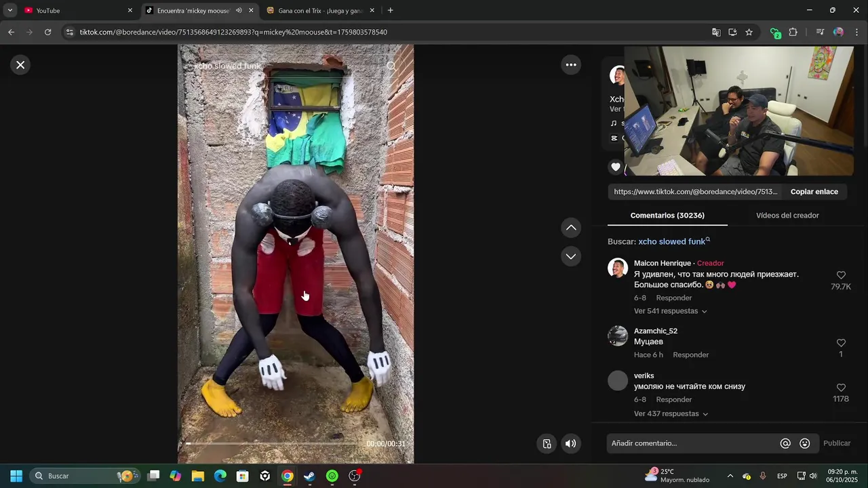Open File Explorer from the taskbar
This screenshot has height=488, width=868.
(x=198, y=476)
